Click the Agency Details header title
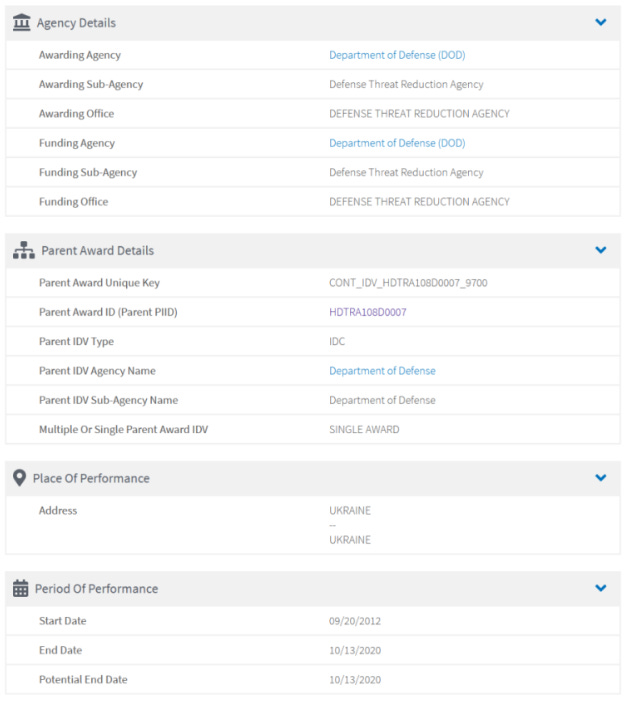 (76, 23)
